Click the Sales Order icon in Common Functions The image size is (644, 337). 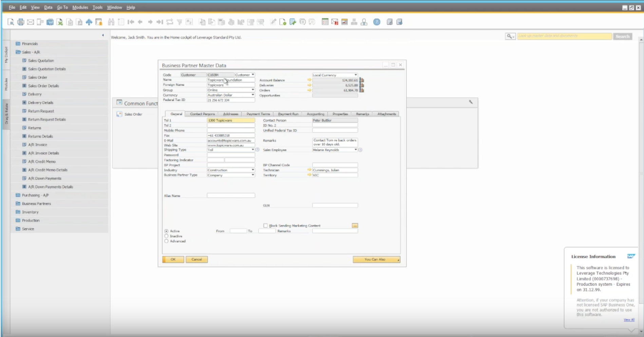(119, 114)
